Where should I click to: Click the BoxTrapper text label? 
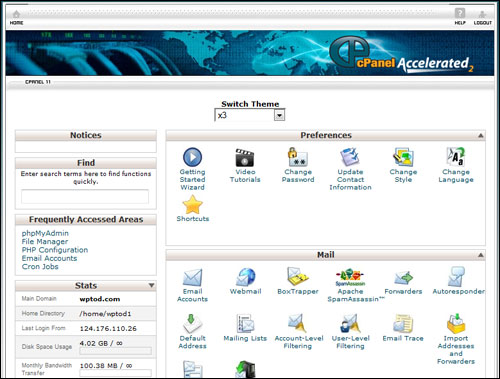click(298, 291)
